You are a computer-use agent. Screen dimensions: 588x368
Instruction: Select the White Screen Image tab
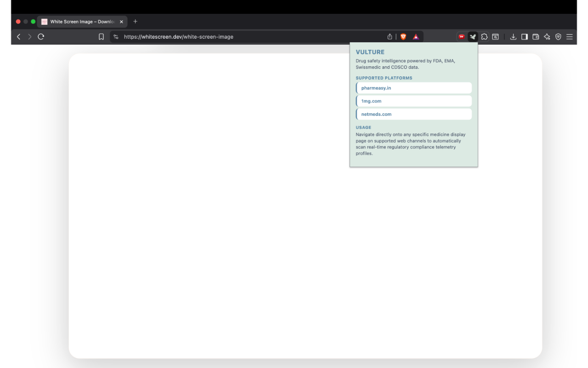[82, 22]
